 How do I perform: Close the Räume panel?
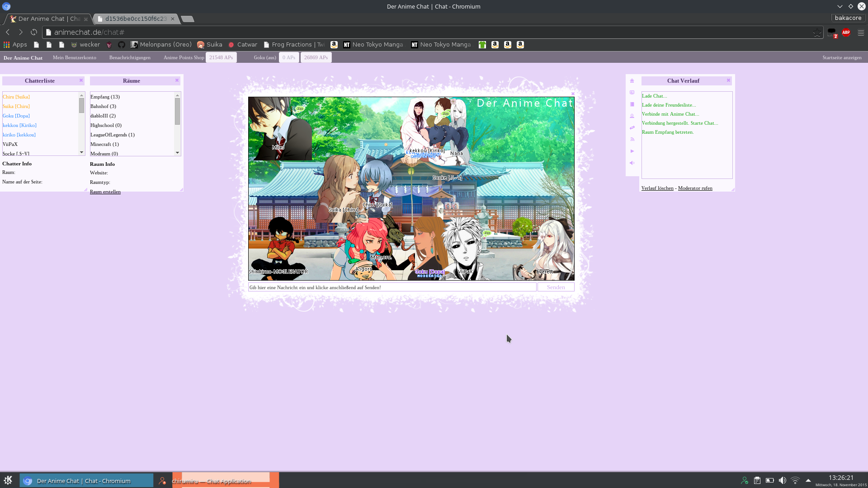pos(177,80)
